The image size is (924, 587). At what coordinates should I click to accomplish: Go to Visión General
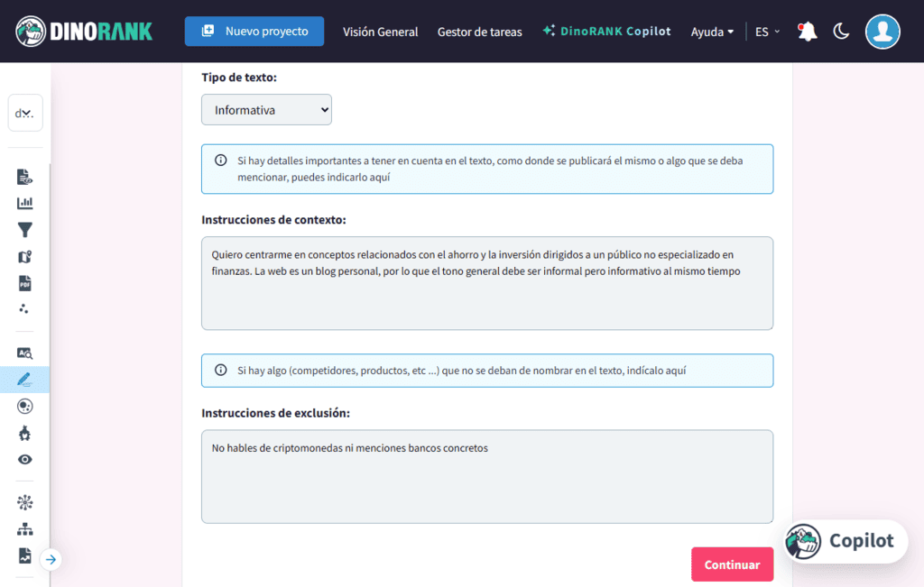380,32
